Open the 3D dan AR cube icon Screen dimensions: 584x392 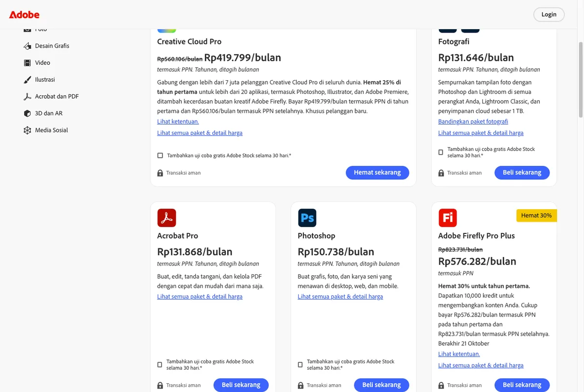tap(27, 113)
